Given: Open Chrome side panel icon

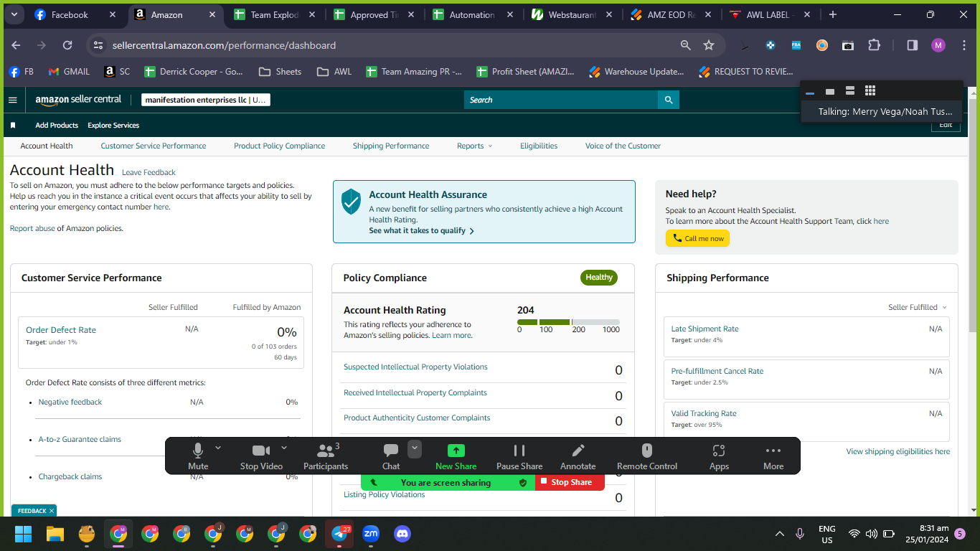Looking at the screenshot, I should point(913,45).
